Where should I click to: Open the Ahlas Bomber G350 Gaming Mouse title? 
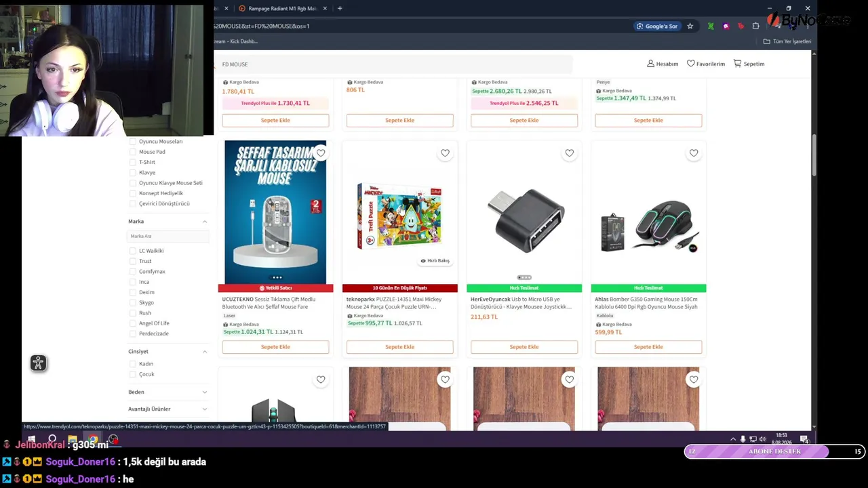pyautogui.click(x=646, y=303)
